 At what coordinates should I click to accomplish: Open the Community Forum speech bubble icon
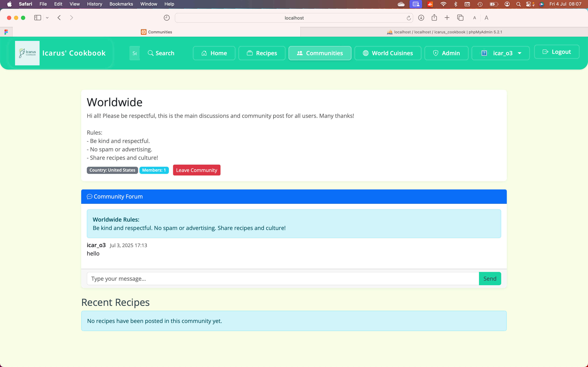pos(90,197)
